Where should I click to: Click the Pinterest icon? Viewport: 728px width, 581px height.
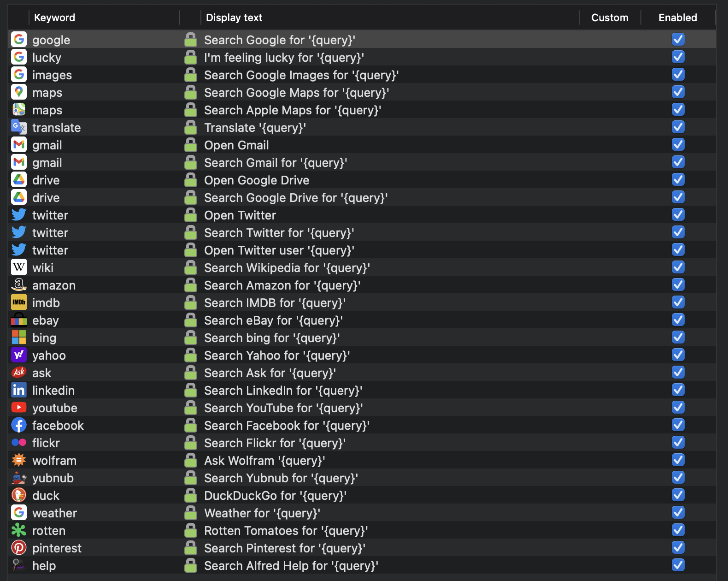pos(19,548)
